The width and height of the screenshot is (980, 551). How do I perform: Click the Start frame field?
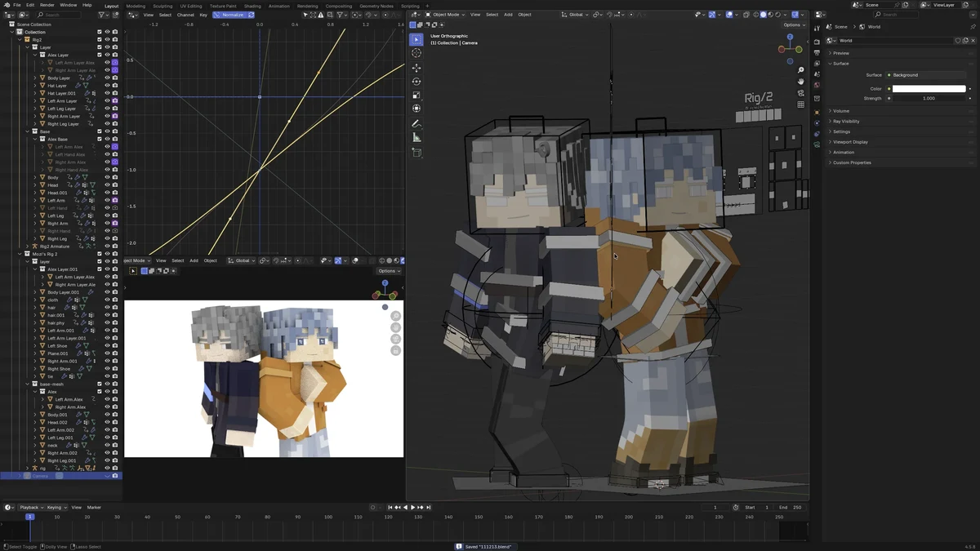[x=756, y=508]
